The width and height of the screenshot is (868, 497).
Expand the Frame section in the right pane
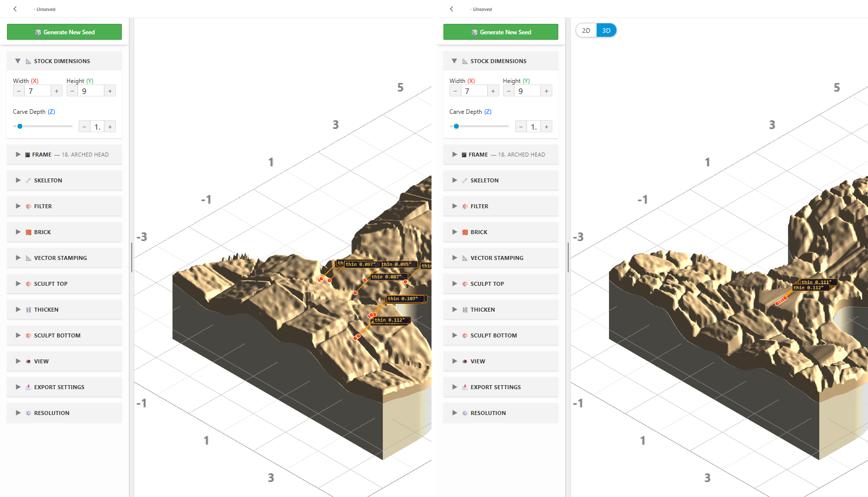501,155
